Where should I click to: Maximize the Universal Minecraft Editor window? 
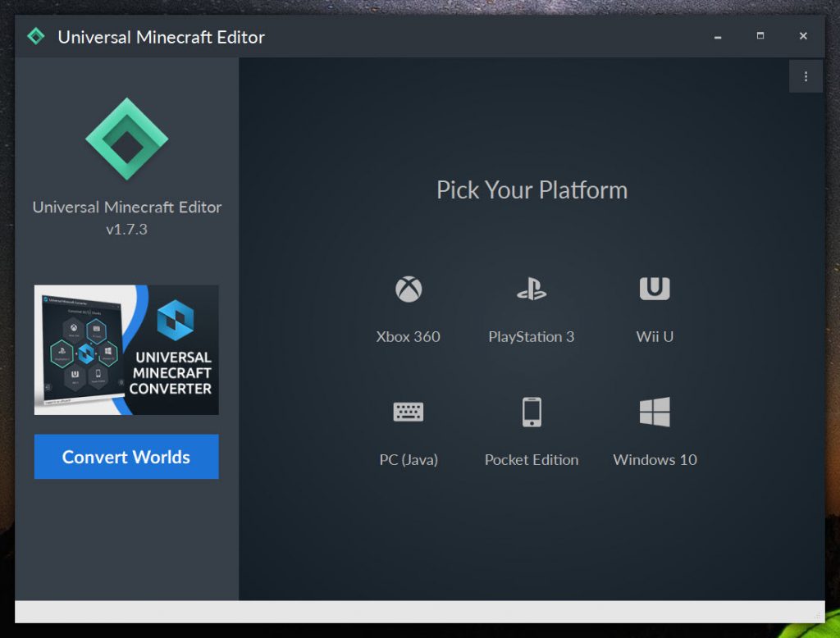coord(760,36)
